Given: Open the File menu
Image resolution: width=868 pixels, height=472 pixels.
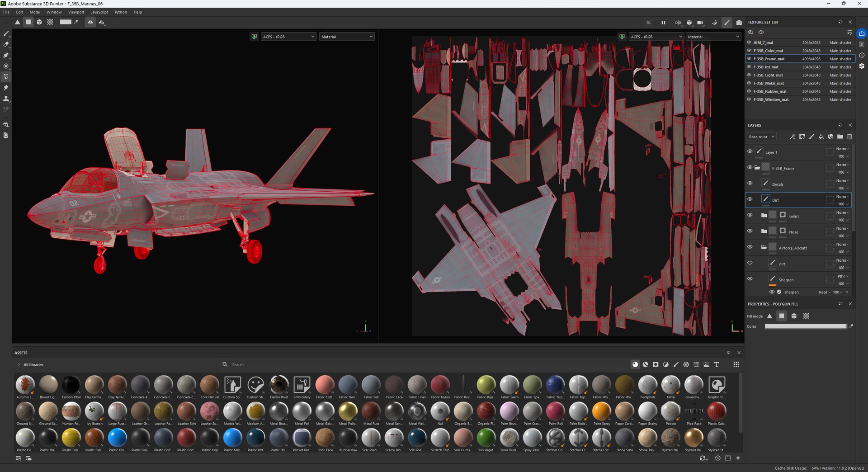Looking at the screenshot, I should 6,12.
